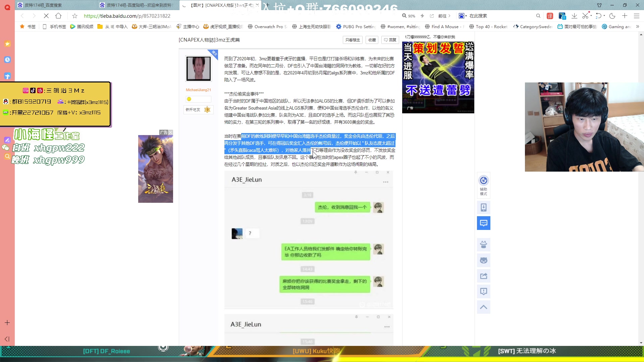Click the forward navigation arrow

34,16
